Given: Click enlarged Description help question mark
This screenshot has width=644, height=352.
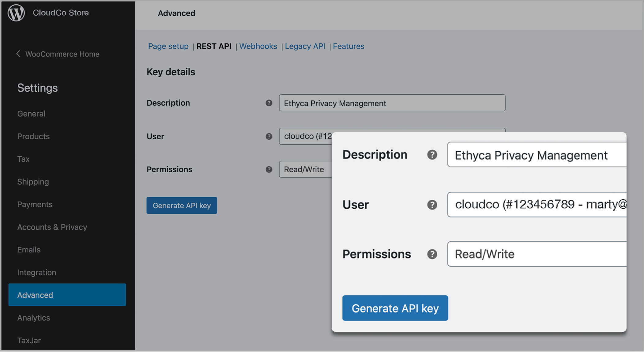Looking at the screenshot, I should point(432,155).
